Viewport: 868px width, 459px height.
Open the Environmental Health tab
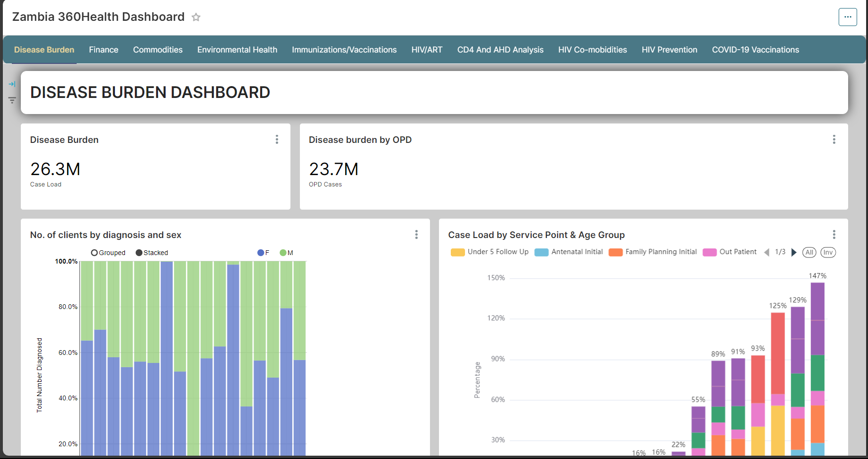point(237,50)
